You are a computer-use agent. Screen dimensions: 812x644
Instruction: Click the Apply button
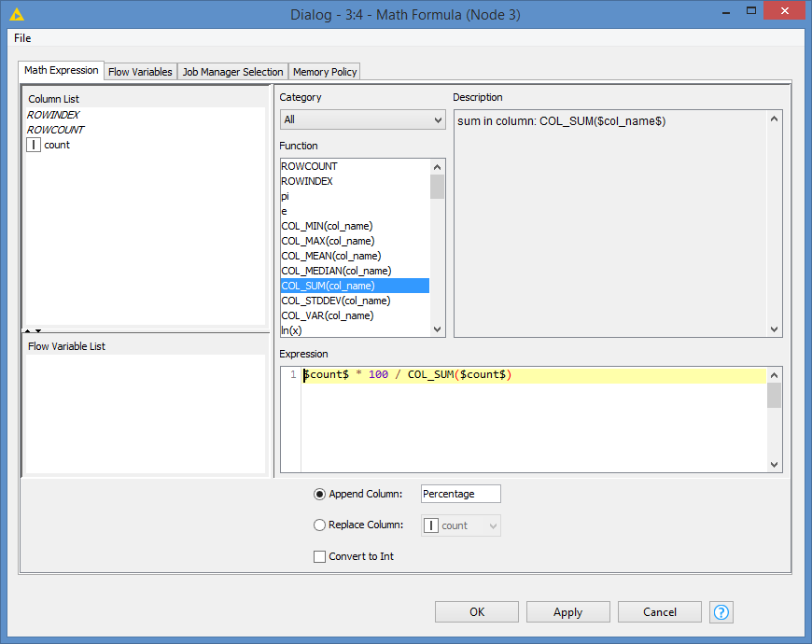567,611
